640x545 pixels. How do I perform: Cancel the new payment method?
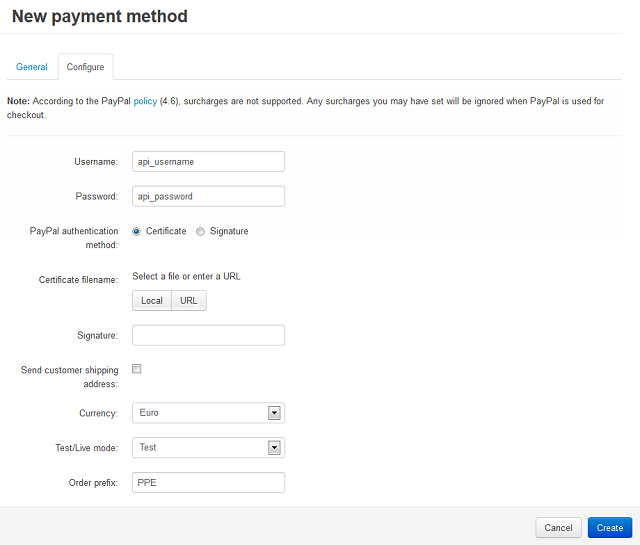(558, 527)
